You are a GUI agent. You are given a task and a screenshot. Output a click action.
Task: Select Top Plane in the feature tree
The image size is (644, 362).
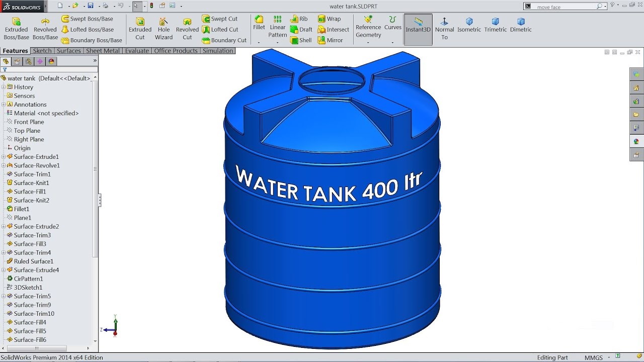(27, 131)
